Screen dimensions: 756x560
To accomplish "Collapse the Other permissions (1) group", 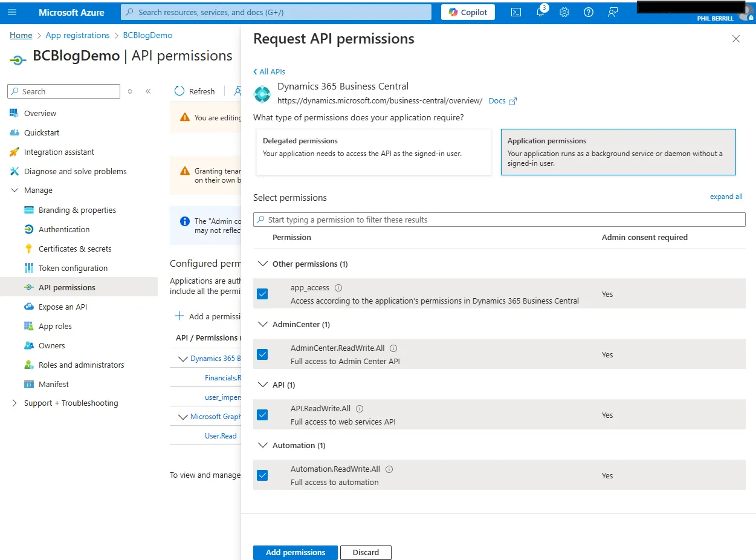I will [262, 264].
